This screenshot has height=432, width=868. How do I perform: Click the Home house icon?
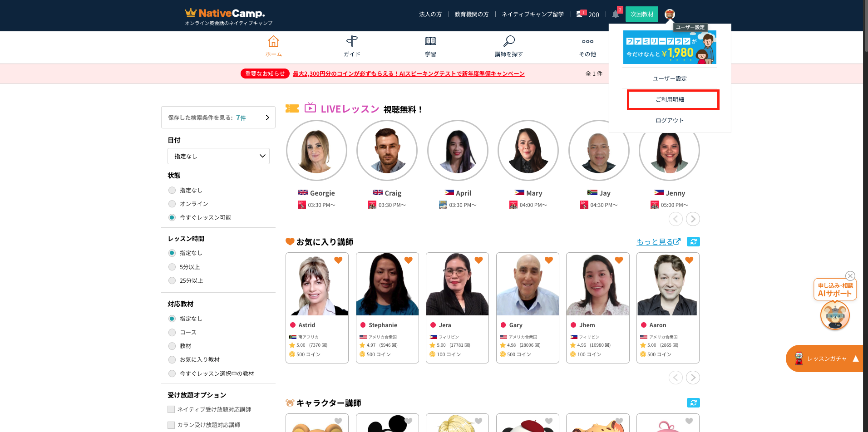(x=273, y=41)
